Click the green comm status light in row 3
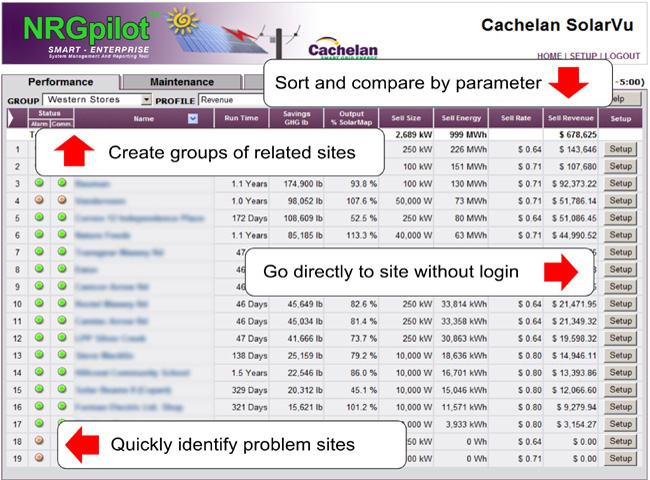 click(61, 184)
